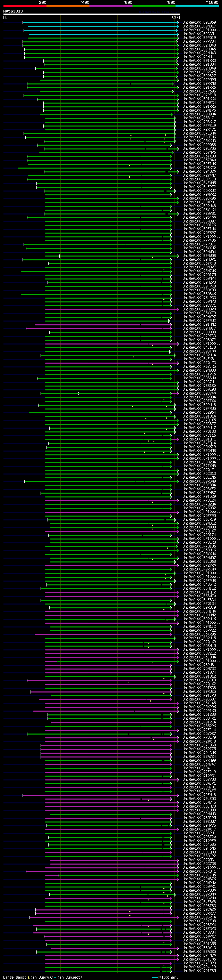Click the white query sequence bar

pyautogui.click(x=92, y=15)
